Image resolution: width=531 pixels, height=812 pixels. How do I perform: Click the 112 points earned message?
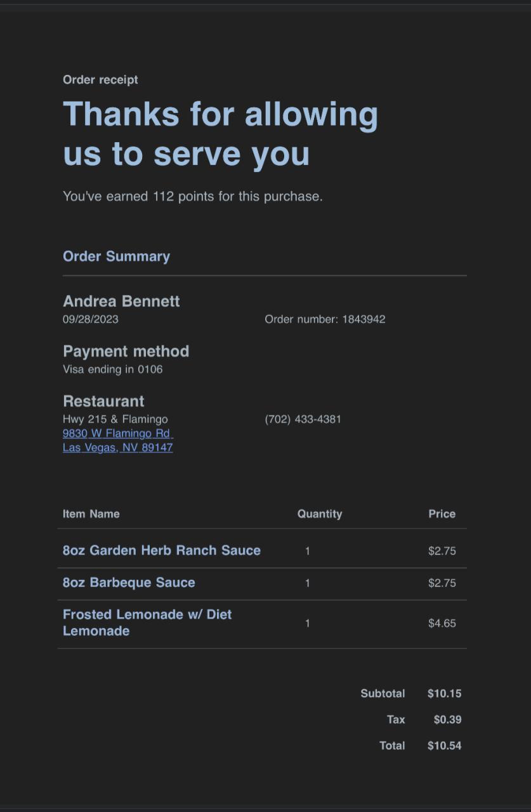[x=192, y=197]
